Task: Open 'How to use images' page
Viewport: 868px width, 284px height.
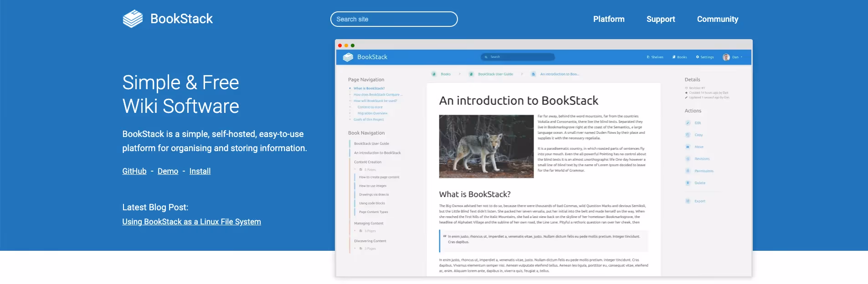Action: click(x=373, y=186)
